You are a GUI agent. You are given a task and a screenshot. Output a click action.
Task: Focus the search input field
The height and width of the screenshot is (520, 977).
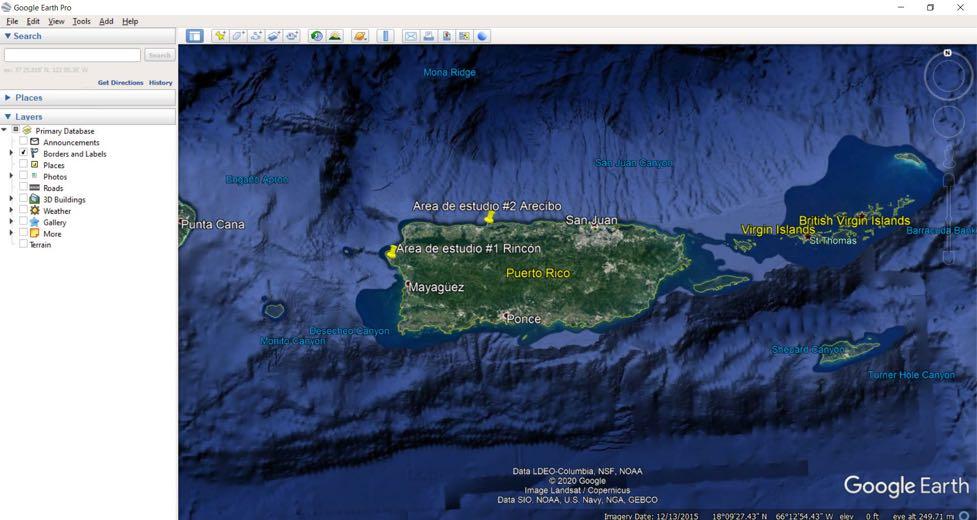(72, 55)
